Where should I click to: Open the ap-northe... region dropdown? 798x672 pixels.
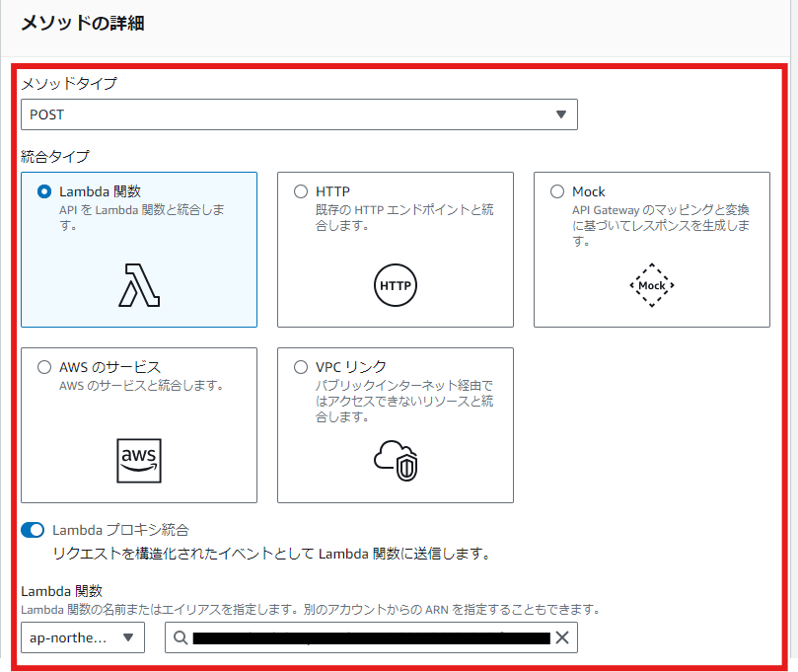(x=83, y=637)
